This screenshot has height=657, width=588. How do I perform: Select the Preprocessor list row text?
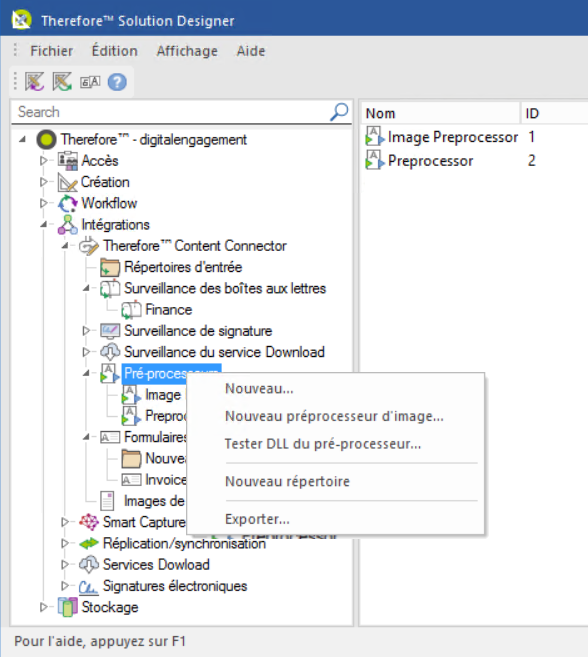(x=430, y=160)
